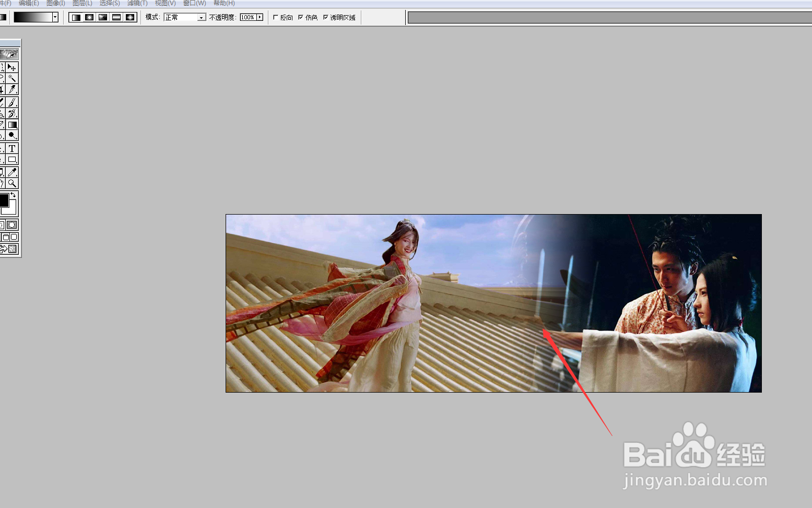Switch to full screen with menu bar

click(x=6, y=237)
